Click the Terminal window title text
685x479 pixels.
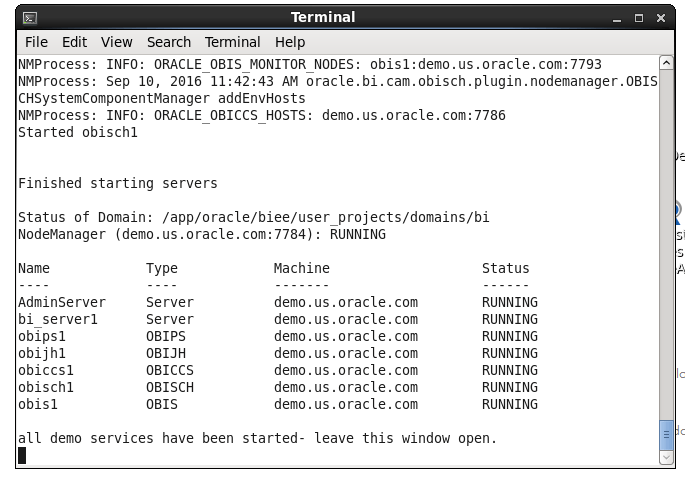[x=323, y=17]
